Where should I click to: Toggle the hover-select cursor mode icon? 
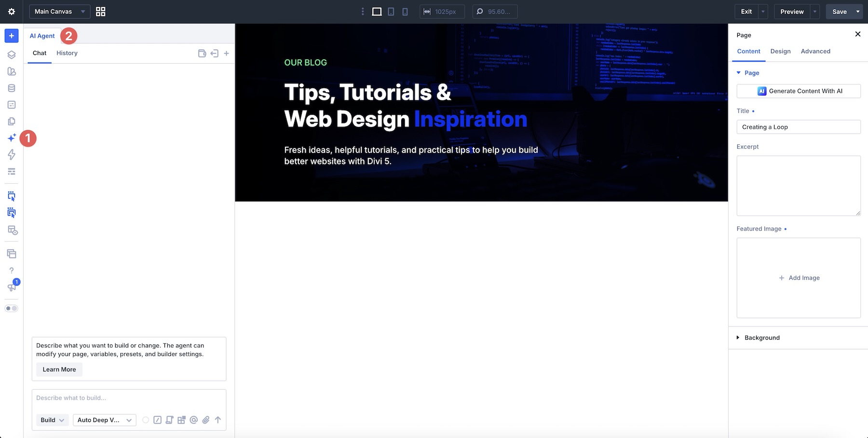click(x=12, y=196)
